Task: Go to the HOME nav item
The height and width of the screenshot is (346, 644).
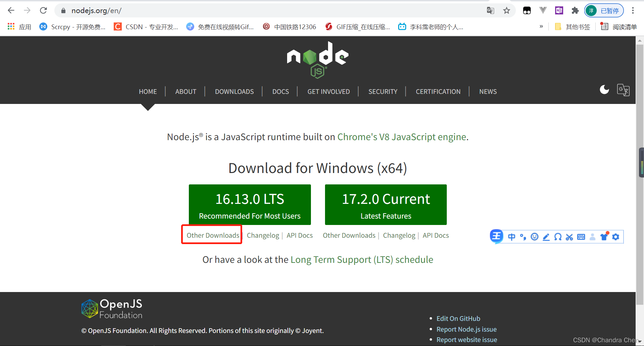Action: tap(148, 92)
